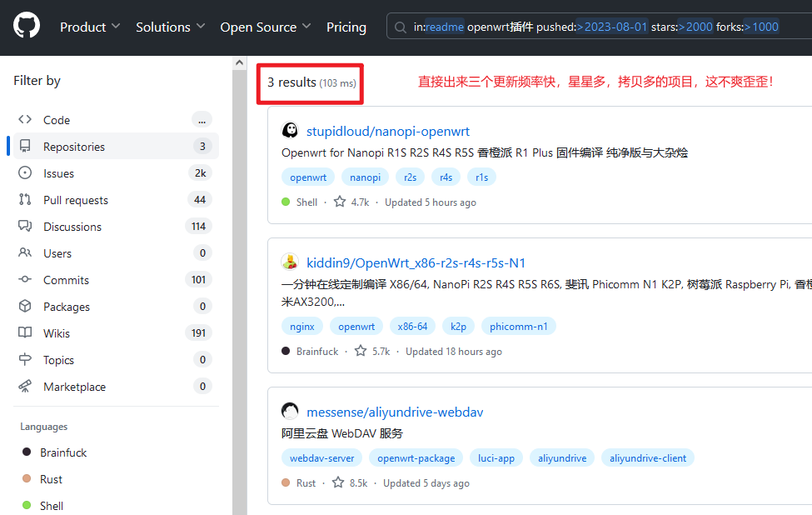Expand the Solutions menu

coord(171,27)
